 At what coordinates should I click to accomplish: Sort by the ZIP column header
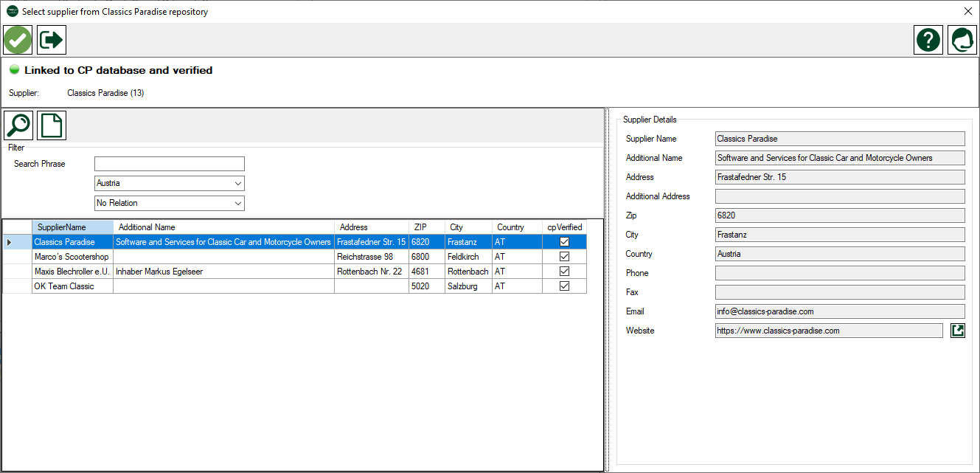pyautogui.click(x=427, y=227)
